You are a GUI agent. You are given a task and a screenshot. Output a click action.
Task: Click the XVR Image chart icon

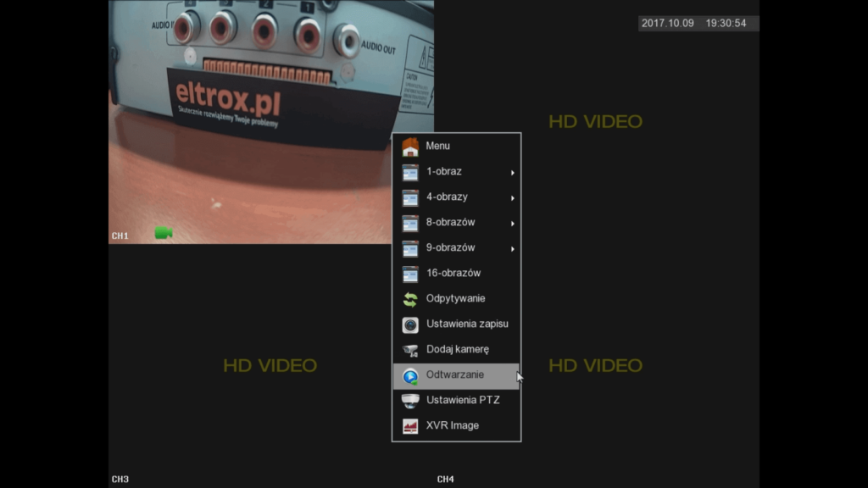point(410,426)
